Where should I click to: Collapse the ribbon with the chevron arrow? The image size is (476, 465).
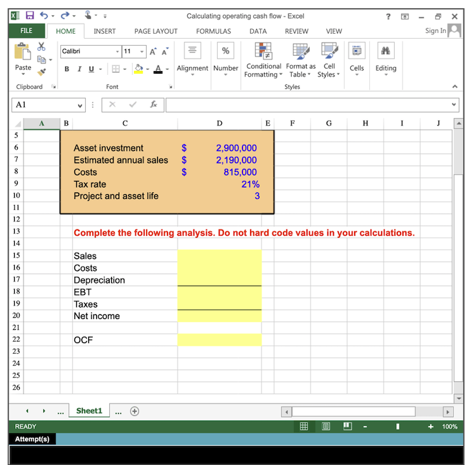click(x=455, y=86)
